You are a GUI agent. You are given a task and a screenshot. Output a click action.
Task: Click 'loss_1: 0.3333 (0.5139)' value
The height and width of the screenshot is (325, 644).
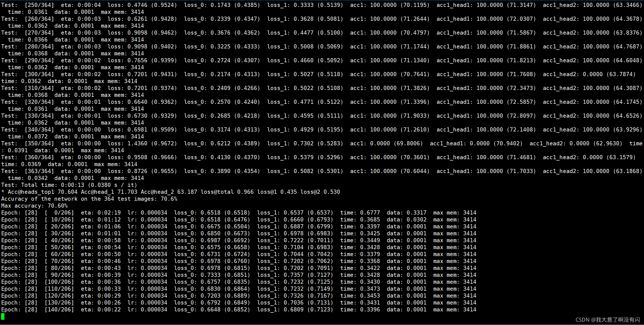click(x=305, y=5)
